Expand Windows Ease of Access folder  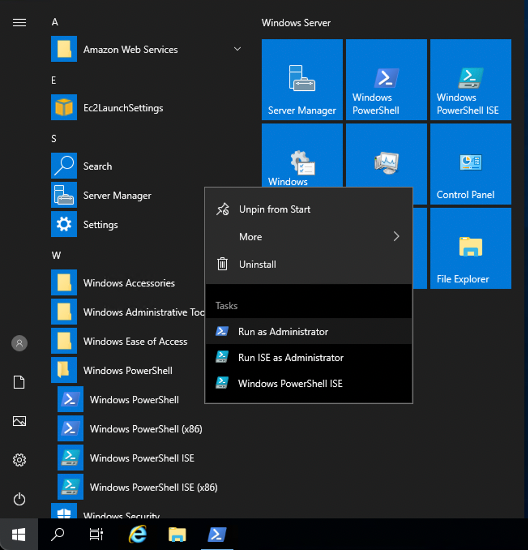click(x=126, y=341)
